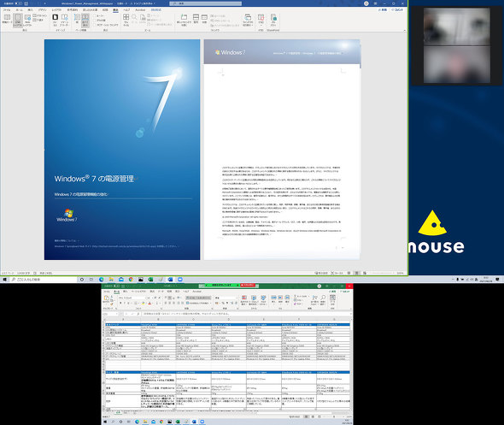Image resolution: width=504 pixels, height=425 pixels.
Task: Open Microsoft Edge from upper taskbar
Action: pyautogui.click(x=102, y=280)
